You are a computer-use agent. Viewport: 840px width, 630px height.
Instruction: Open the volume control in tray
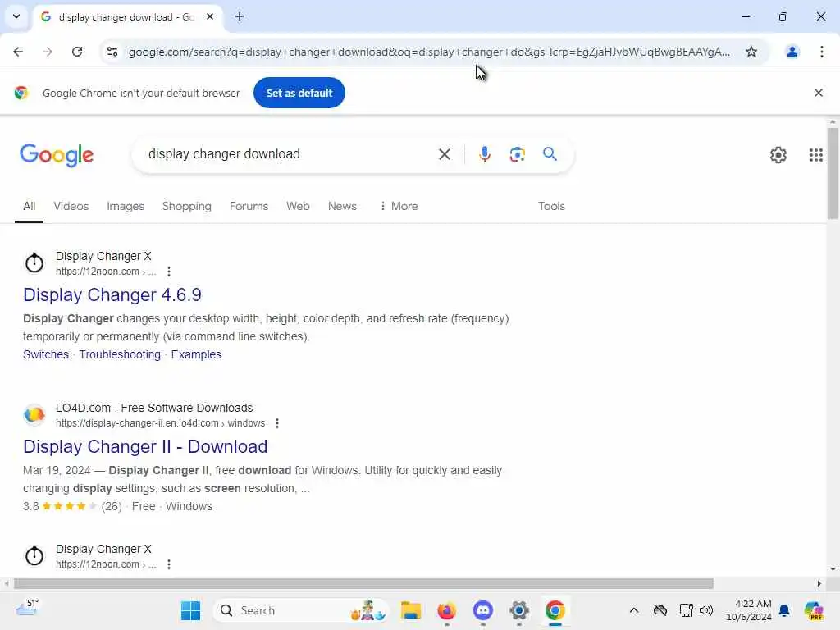(x=706, y=610)
